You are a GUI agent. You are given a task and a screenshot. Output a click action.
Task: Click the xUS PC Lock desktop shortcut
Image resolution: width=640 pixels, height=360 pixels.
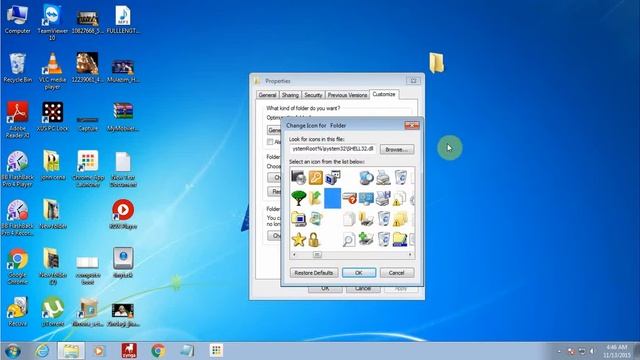point(52,116)
